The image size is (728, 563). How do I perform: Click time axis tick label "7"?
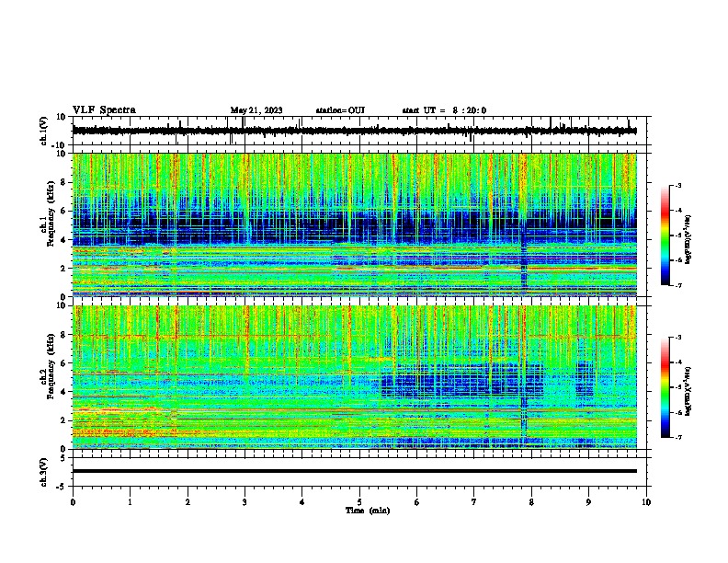(x=474, y=502)
